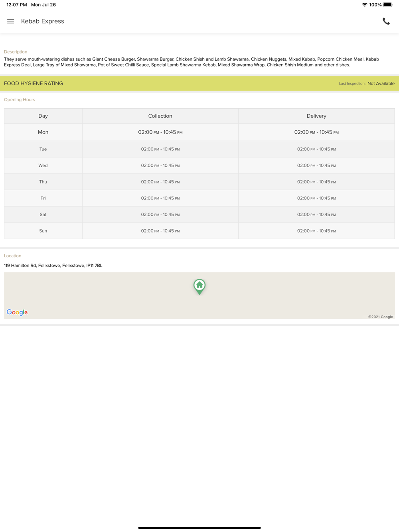The image size is (399, 532).
Task: Click the Day column header
Action: [x=43, y=116]
